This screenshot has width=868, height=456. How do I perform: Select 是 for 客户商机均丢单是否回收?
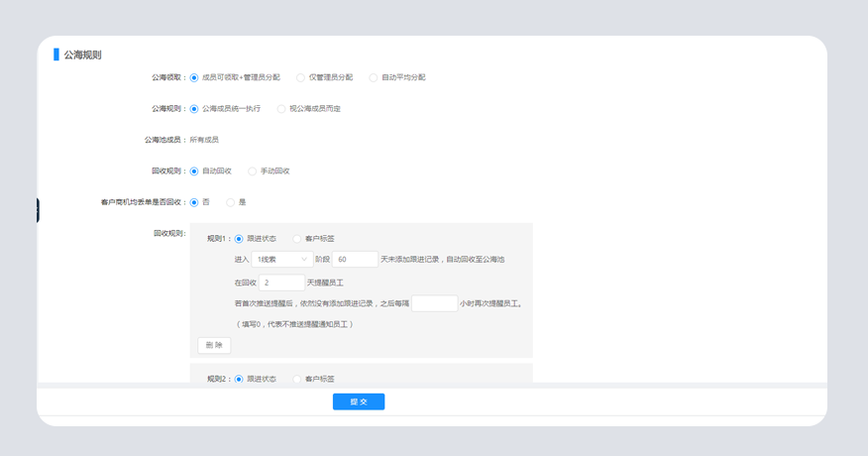point(231,202)
